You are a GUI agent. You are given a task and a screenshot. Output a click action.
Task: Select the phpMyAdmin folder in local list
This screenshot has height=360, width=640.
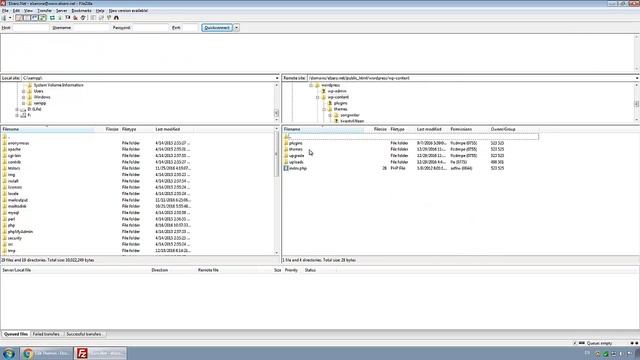pyautogui.click(x=20, y=232)
